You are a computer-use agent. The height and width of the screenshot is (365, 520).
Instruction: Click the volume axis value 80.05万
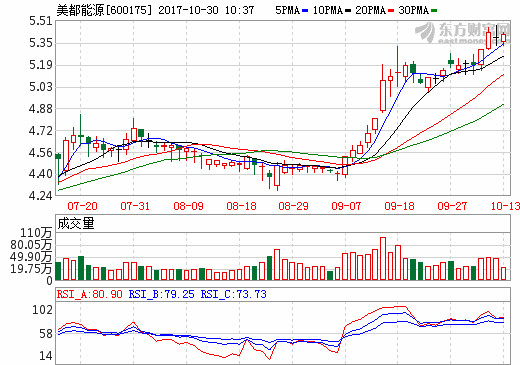click(31, 245)
